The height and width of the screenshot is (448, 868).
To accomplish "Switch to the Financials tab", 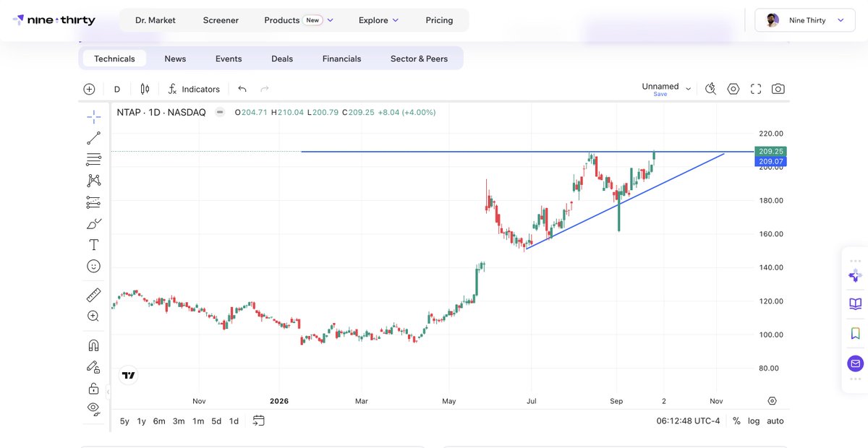I will (x=341, y=59).
